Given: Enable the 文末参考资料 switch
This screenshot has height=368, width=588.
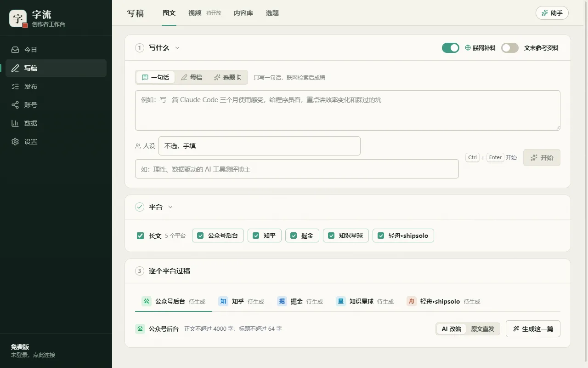Looking at the screenshot, I should tap(510, 48).
